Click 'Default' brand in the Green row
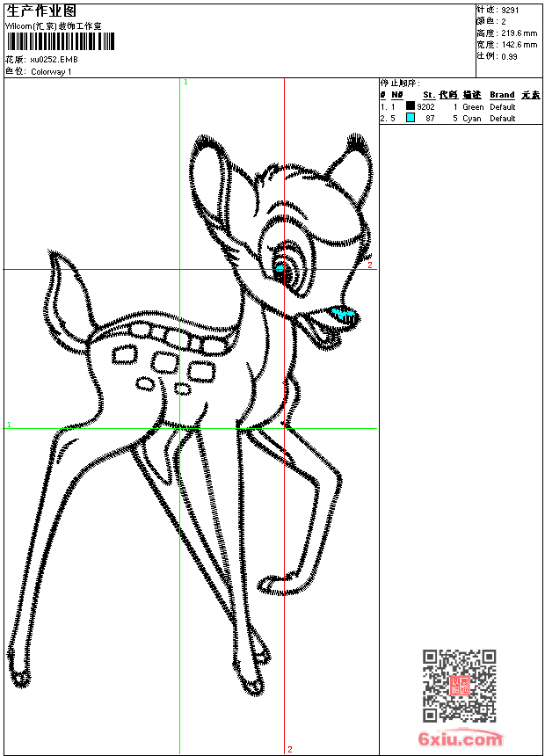Image resolution: width=545 pixels, height=756 pixels. coord(503,107)
